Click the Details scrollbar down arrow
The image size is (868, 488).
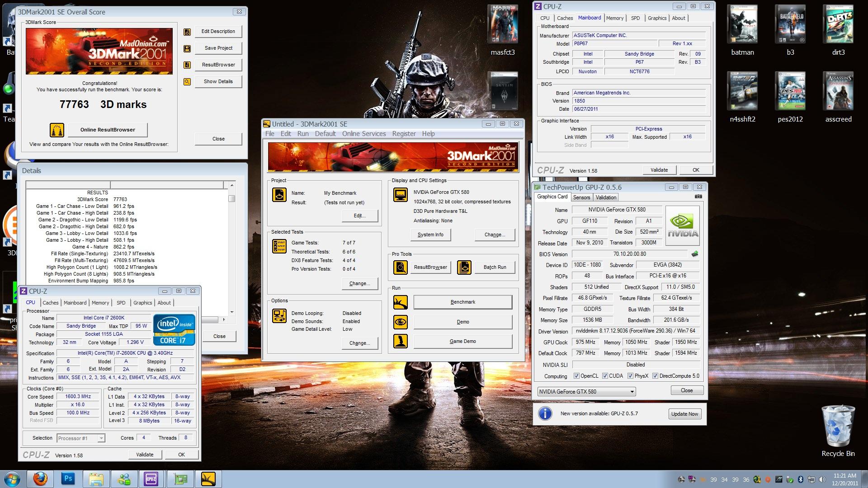(x=232, y=312)
